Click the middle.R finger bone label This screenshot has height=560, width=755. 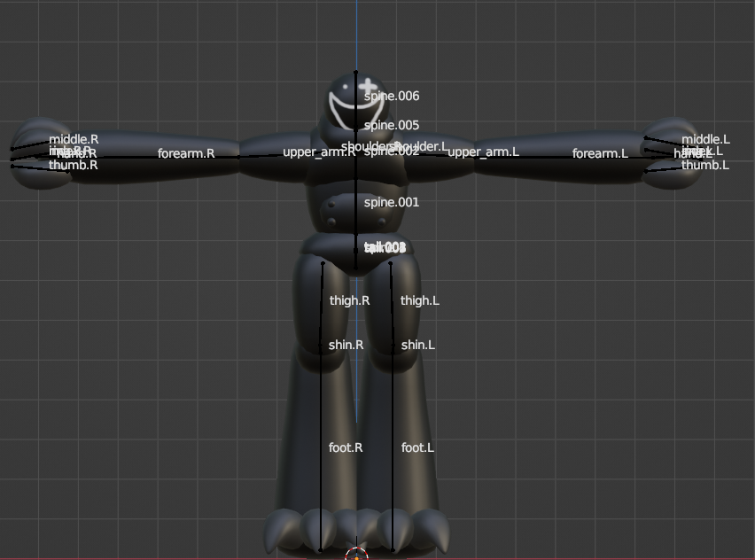[x=74, y=140]
